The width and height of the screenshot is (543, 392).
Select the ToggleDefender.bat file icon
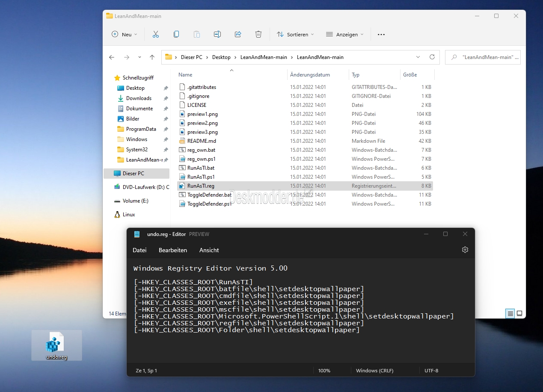click(182, 195)
